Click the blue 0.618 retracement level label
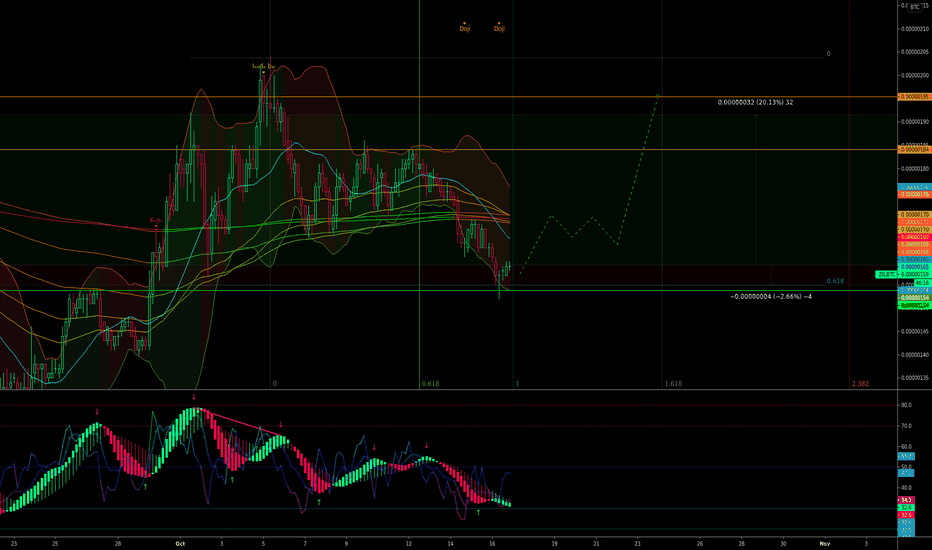 (835, 281)
